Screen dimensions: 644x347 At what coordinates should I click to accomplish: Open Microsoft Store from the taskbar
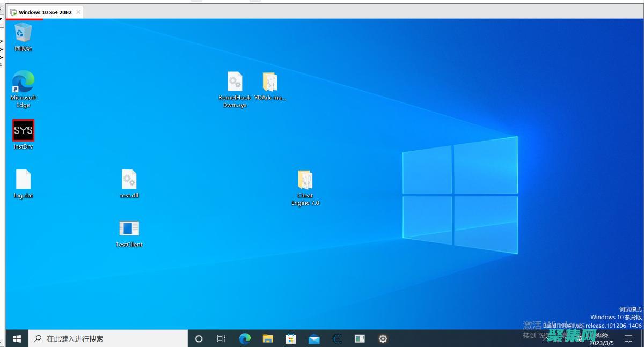pos(291,338)
